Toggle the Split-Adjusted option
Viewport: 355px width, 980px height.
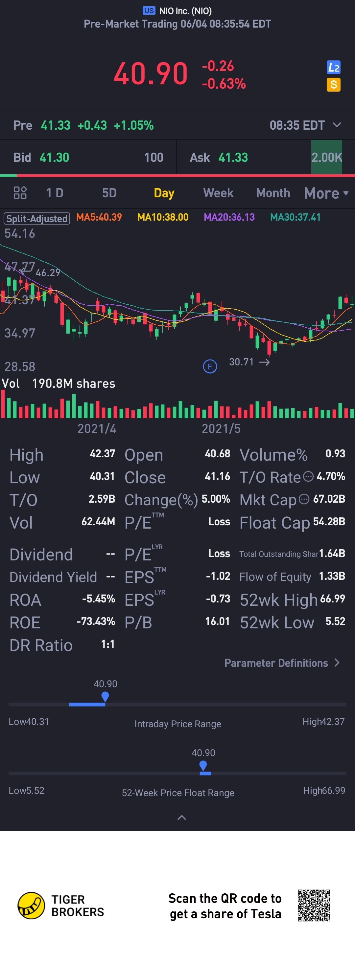coord(36,218)
